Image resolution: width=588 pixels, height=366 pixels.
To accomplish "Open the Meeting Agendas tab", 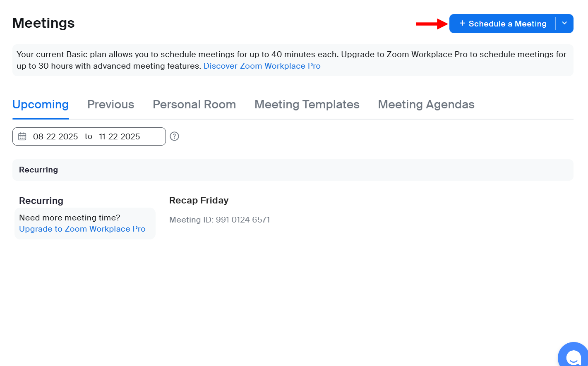I will click(426, 104).
